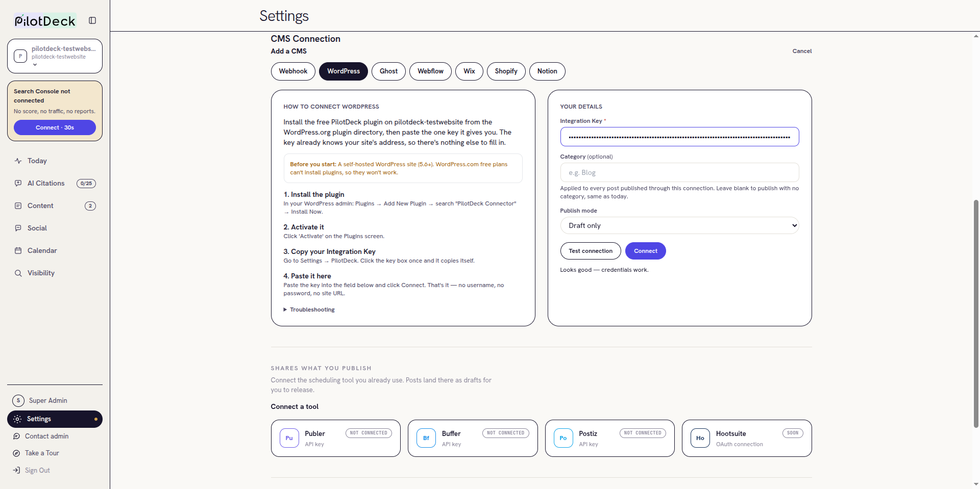Click the Contact admin chat icon
The height and width of the screenshot is (489, 980).
tap(16, 436)
